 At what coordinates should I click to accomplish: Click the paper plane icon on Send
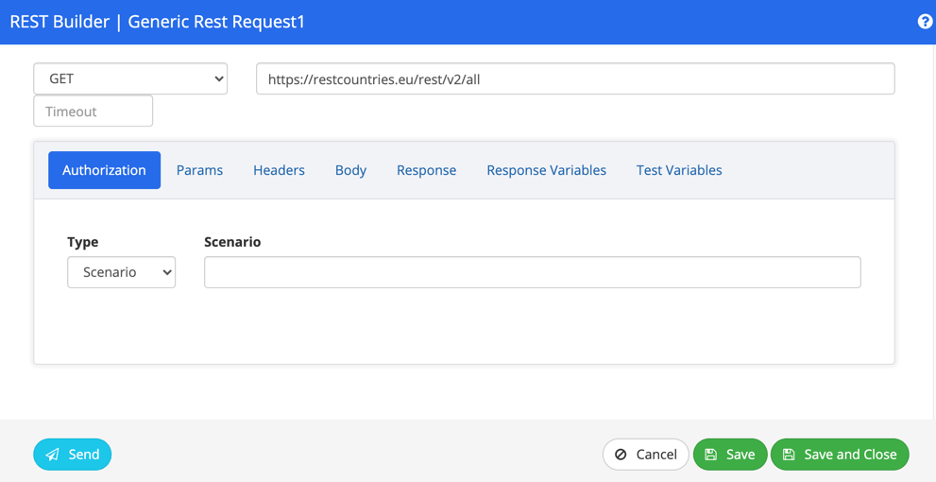[53, 455]
